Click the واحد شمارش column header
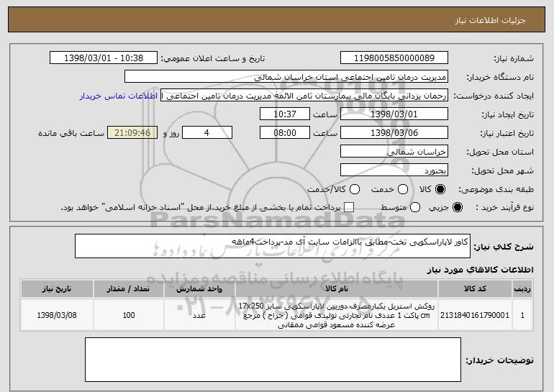Viewport: 554px width, 392px height. (x=199, y=289)
